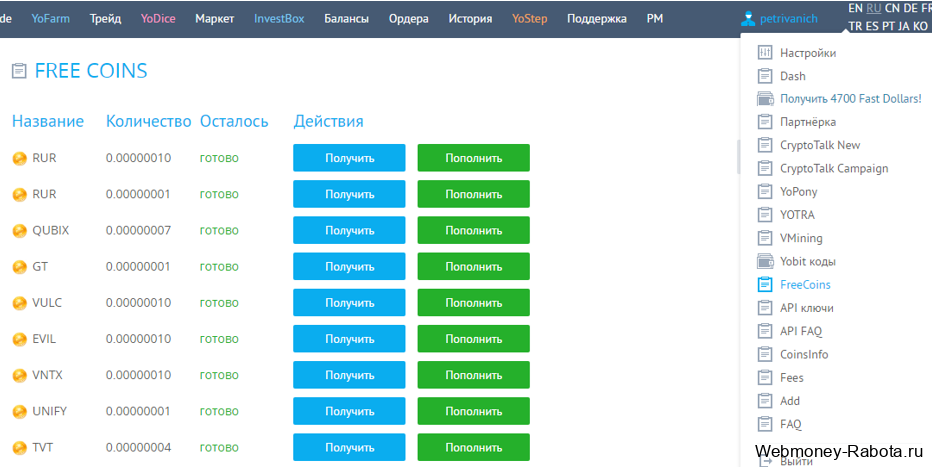Click the icon next to Add

tap(764, 401)
